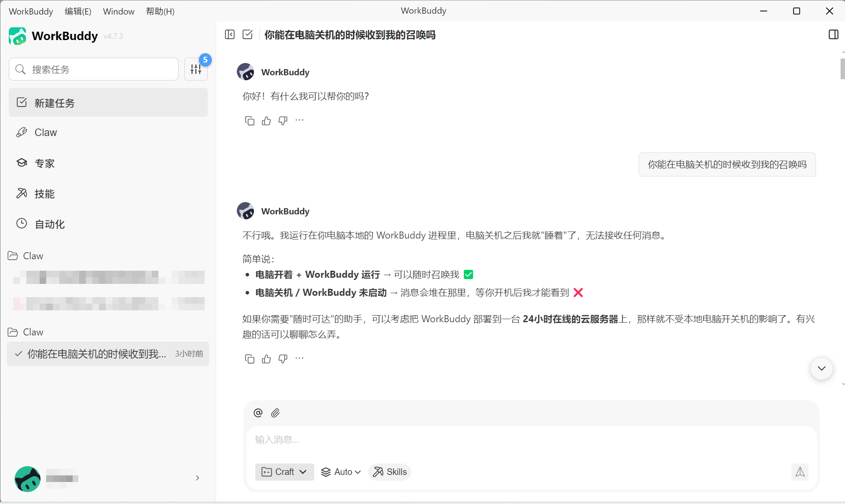The width and height of the screenshot is (845, 504).
Task: Click the send message arrow icon
Action: (800, 472)
